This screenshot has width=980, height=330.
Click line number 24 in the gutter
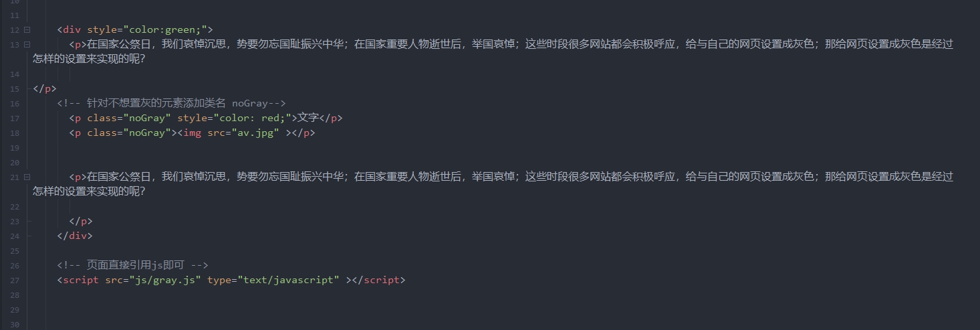click(x=15, y=236)
